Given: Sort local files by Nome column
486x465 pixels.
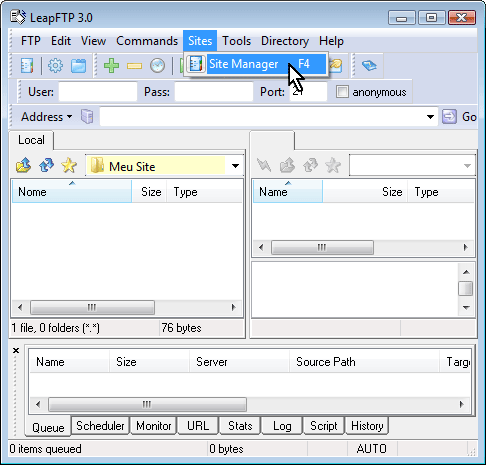Looking at the screenshot, I should coord(72,191).
